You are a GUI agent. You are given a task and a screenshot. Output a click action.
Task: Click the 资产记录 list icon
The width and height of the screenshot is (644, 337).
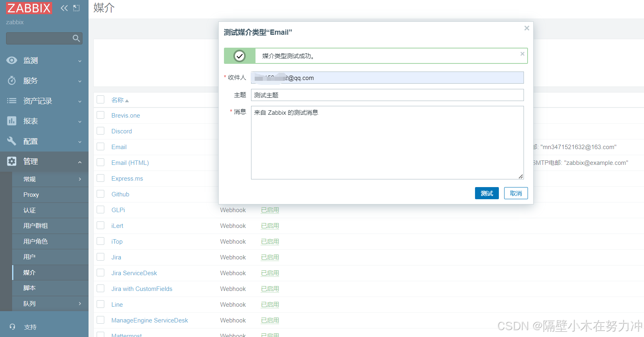[x=12, y=101]
